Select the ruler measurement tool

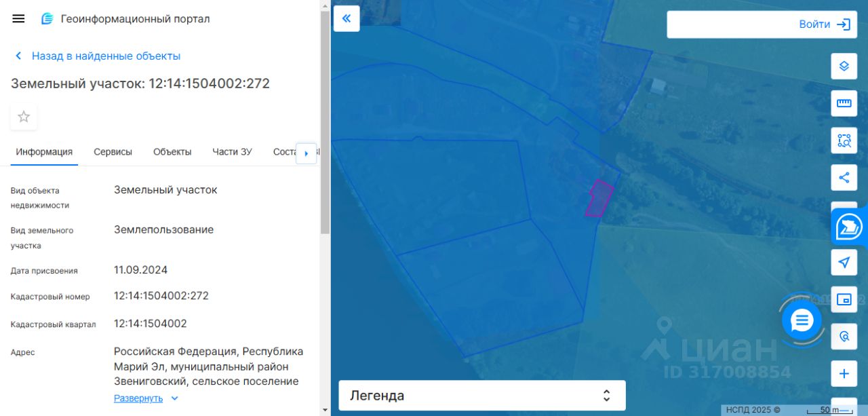click(x=844, y=103)
